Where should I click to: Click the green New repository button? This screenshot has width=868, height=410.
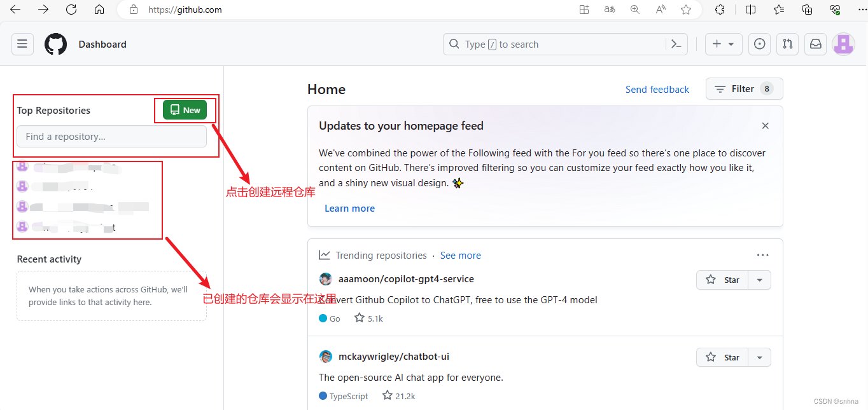(x=185, y=110)
